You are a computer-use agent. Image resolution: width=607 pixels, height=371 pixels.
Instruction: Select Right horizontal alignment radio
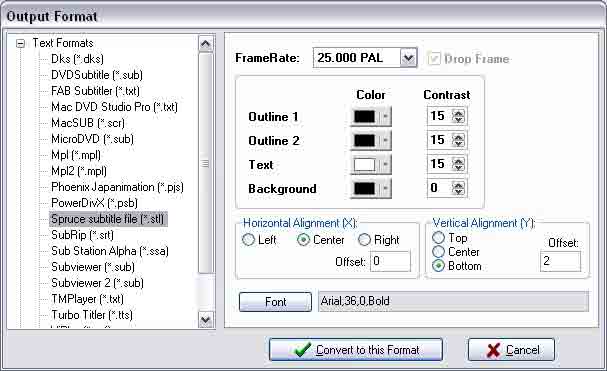(x=364, y=240)
